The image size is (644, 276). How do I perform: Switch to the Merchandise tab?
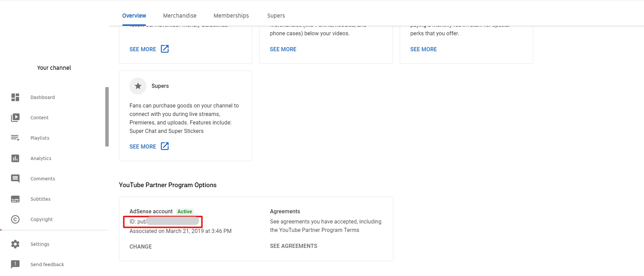[180, 16]
